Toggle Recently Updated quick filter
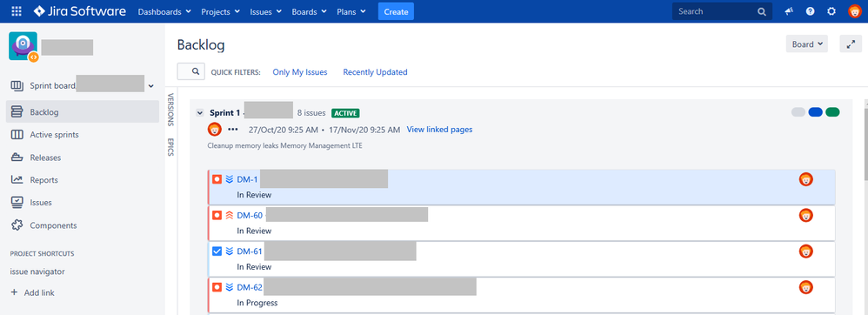Image resolution: width=868 pixels, height=315 pixels. click(x=376, y=72)
